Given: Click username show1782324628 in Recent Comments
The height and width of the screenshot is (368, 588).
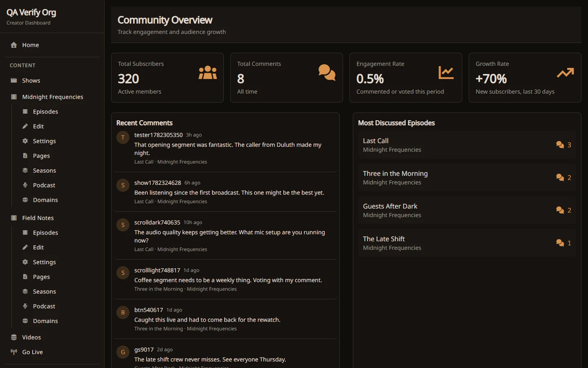Looking at the screenshot, I should point(158,183).
